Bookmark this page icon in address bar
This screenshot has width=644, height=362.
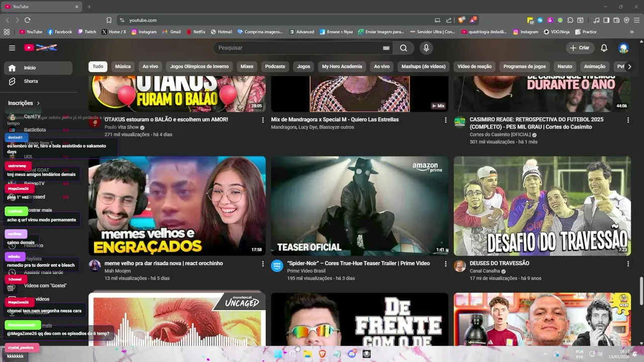(109, 20)
